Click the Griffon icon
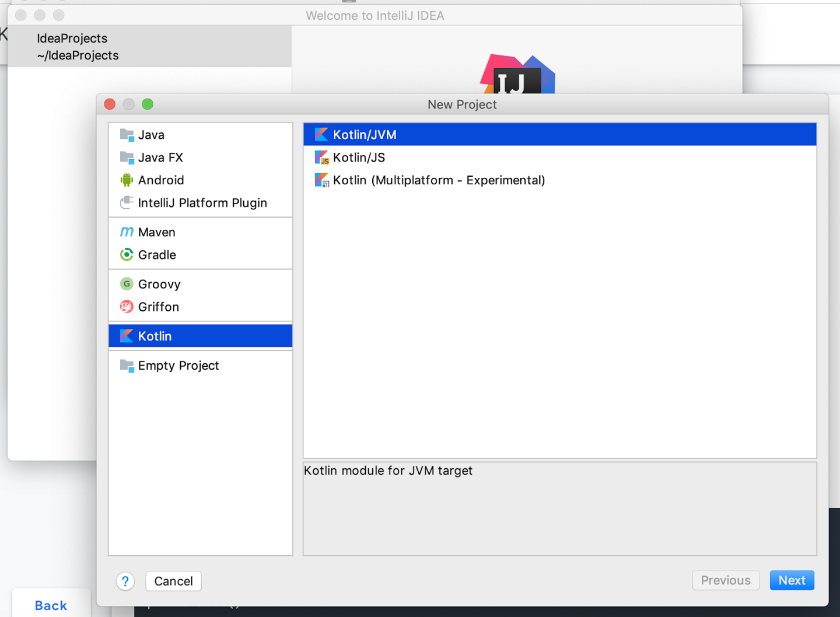 point(127,307)
